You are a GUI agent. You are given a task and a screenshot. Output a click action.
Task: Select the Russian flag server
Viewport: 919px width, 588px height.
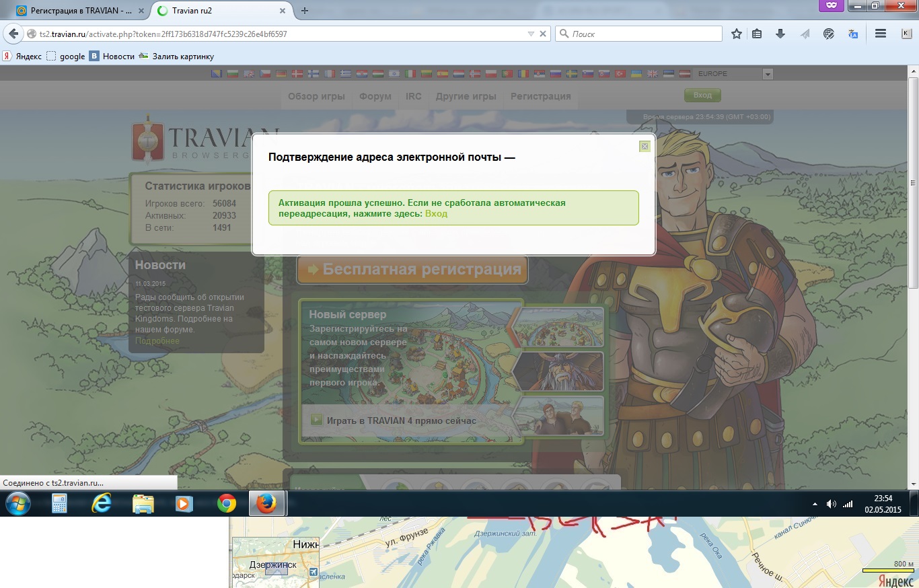556,74
